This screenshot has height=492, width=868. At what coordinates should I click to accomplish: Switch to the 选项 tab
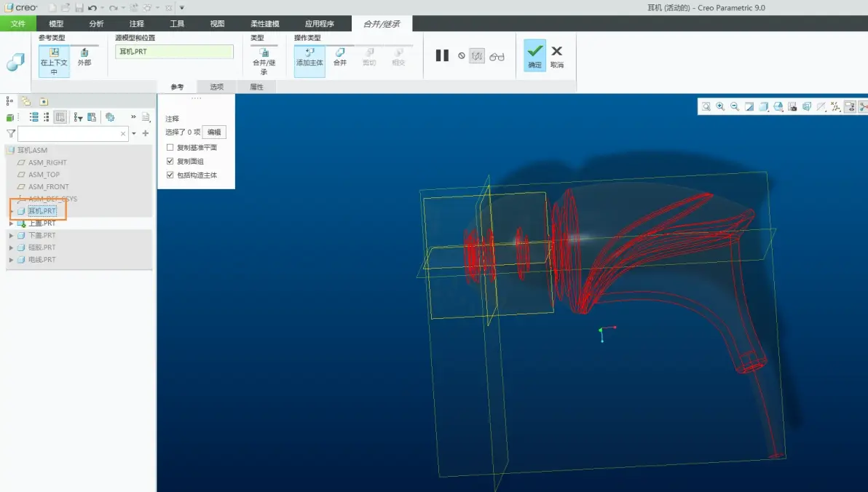point(216,87)
